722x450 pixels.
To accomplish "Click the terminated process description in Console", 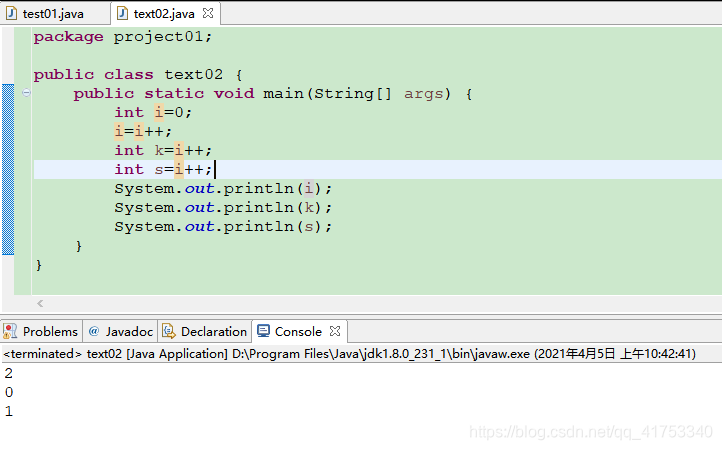I will [x=349, y=354].
